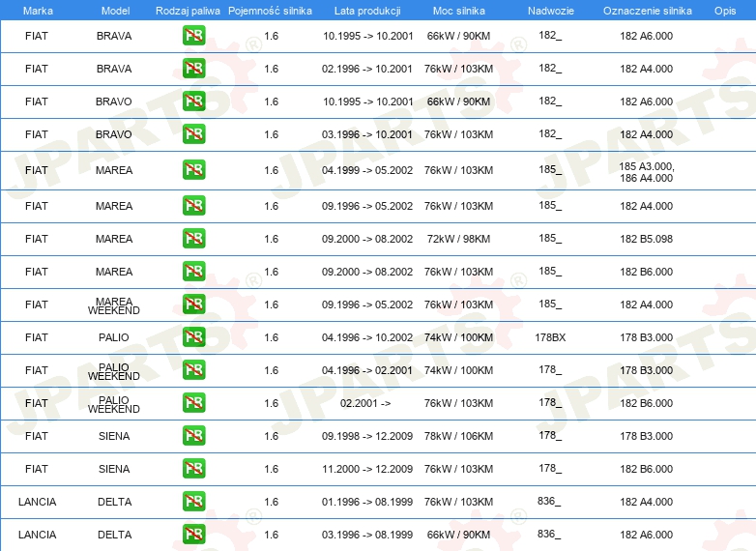Click LANCIA cell in the 01.1996 DELTA row

[37, 502]
